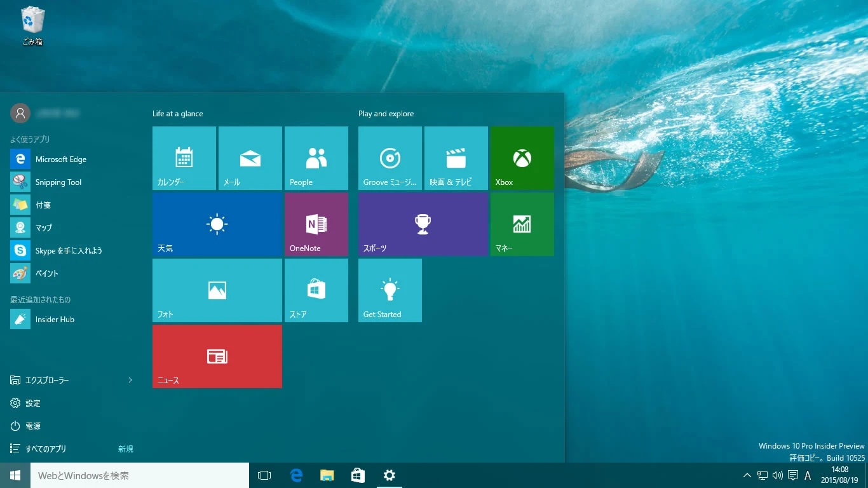The width and height of the screenshot is (868, 488).
Task: Open the カレンダー (Calendar) tile
Action: click(184, 158)
